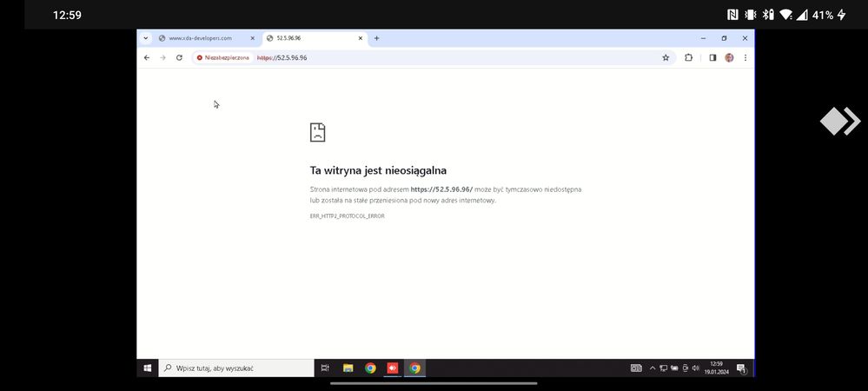Open the Chrome profile avatar
This screenshot has height=391, width=868.
(x=729, y=57)
